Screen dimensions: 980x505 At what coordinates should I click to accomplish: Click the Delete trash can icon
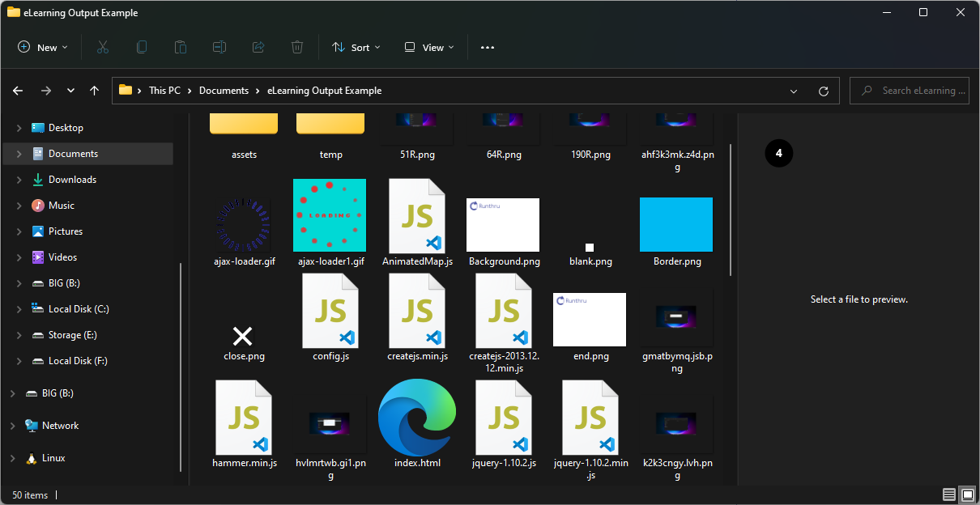[297, 48]
